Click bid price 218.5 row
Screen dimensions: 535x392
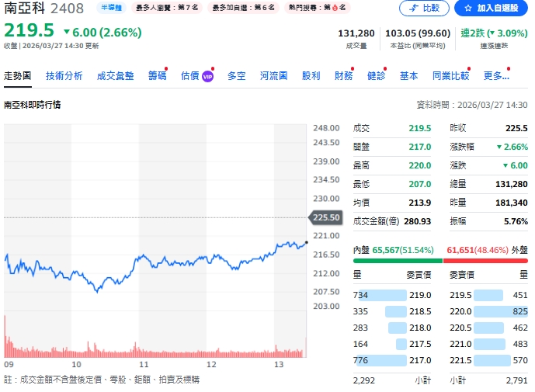392,311
